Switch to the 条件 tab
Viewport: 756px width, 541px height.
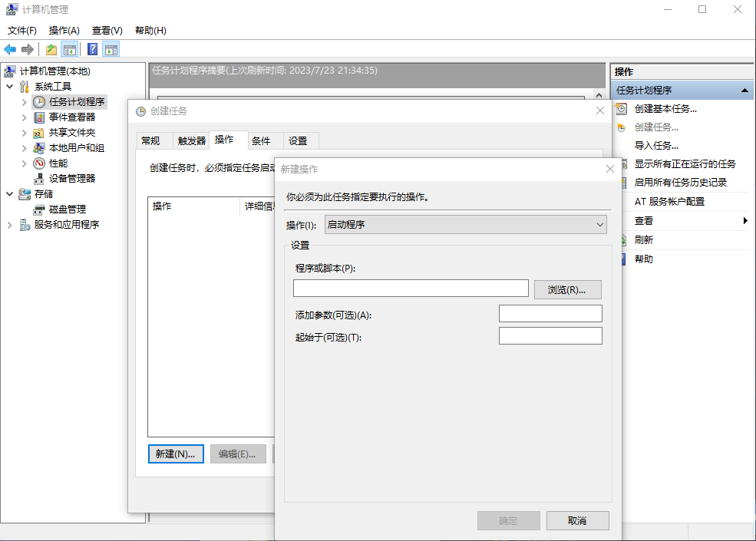pyautogui.click(x=261, y=141)
